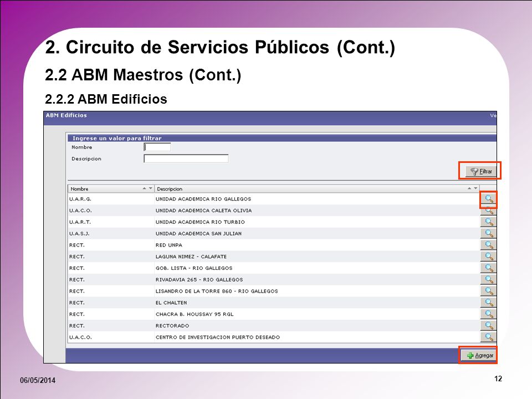This screenshot has height=399, width=532.
Task: View CHACRA B. HOUSSAY 95 RGL details
Action: 489,314
